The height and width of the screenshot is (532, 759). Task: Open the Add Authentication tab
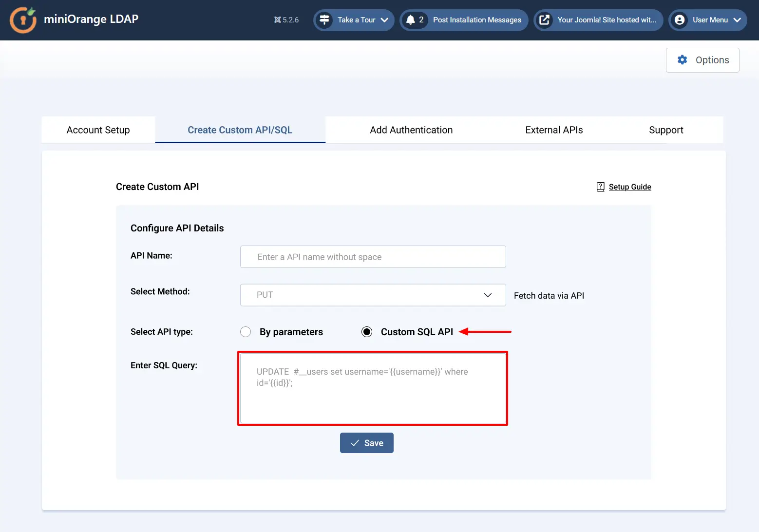coord(411,130)
